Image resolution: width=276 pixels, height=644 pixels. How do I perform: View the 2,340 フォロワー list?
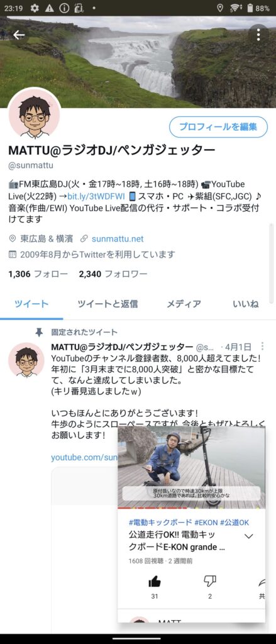pos(113,274)
